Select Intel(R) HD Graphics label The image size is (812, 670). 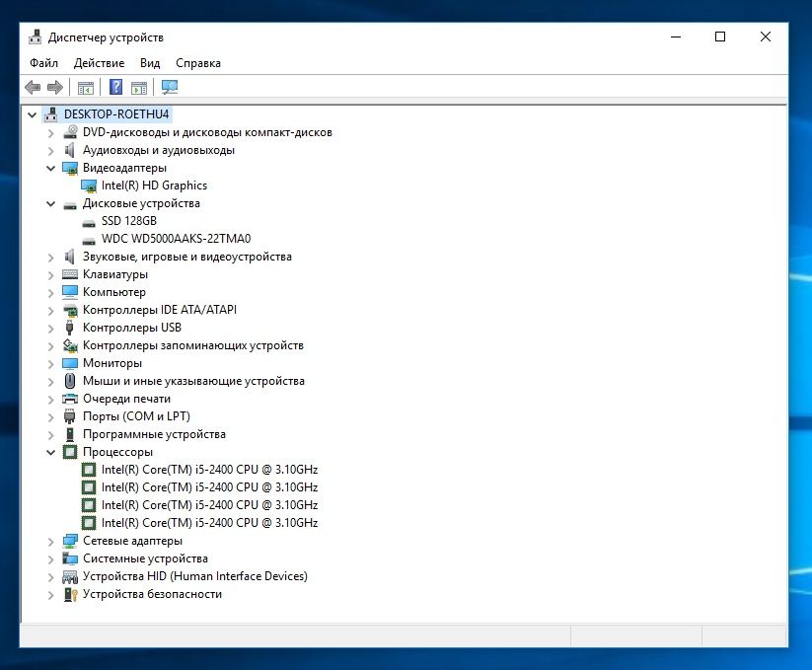tap(154, 186)
